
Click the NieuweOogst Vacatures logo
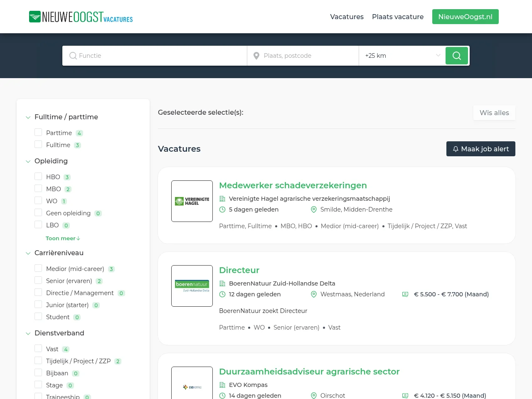(81, 17)
